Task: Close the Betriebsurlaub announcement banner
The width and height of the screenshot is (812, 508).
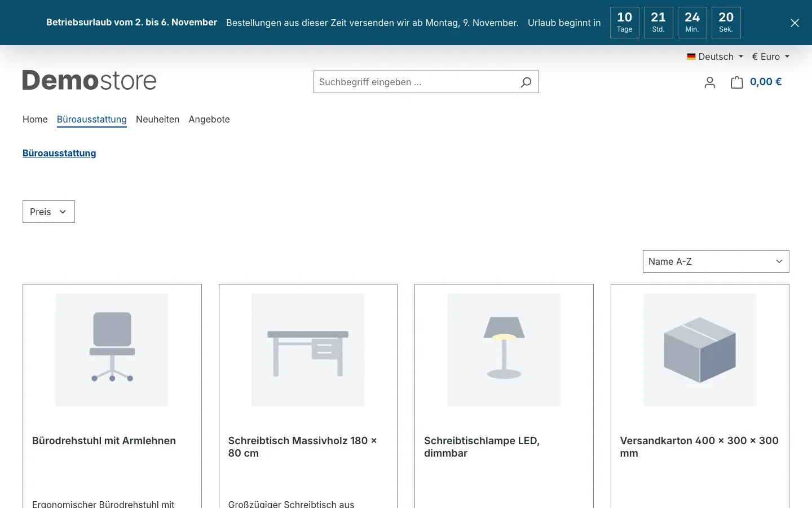Action: click(x=795, y=23)
